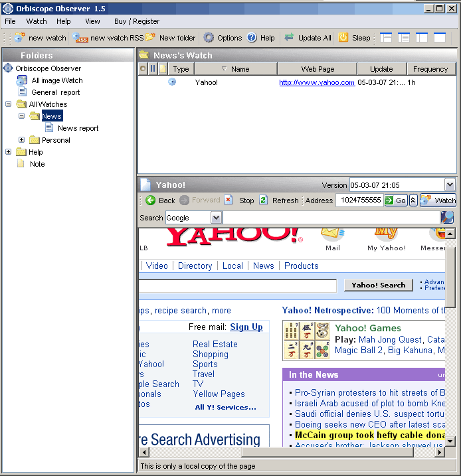Open the Version date dropdown

coord(450,185)
